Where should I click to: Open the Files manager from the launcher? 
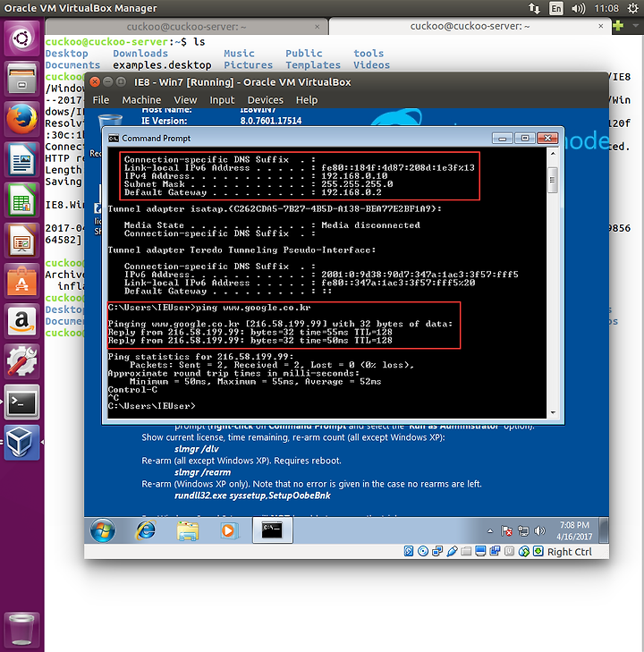(x=21, y=79)
